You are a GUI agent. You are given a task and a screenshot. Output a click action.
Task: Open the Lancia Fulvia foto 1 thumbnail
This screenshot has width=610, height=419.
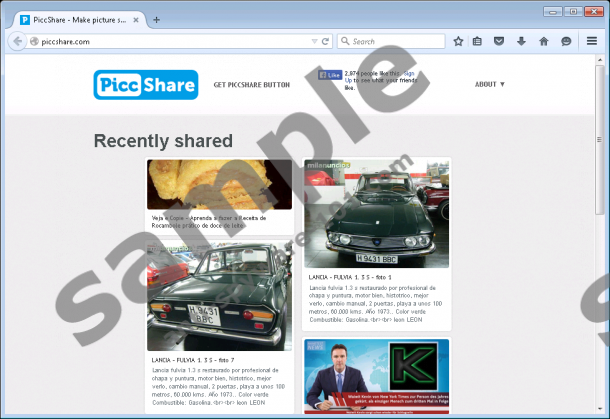coord(376,214)
